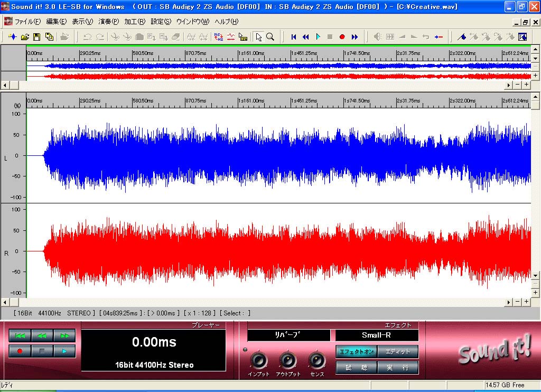541x392 pixels.
Task: Click the エディット edit button
Action: click(x=398, y=351)
